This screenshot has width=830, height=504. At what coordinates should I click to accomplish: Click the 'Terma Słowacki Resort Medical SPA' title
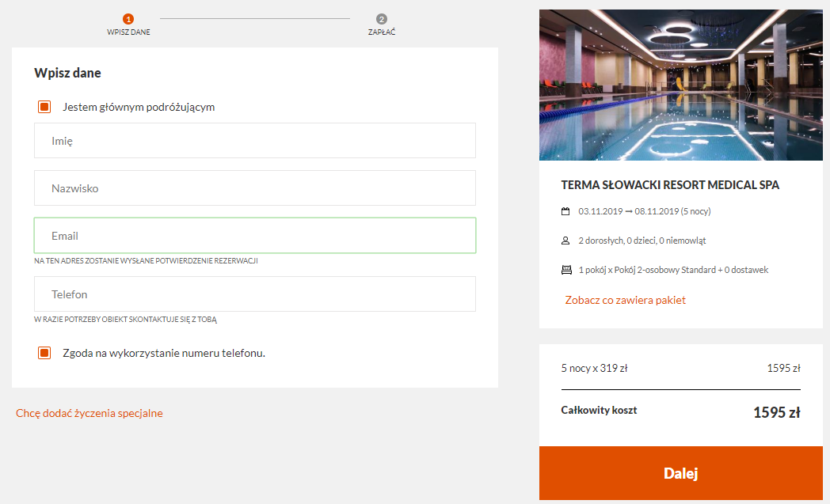tap(670, 185)
